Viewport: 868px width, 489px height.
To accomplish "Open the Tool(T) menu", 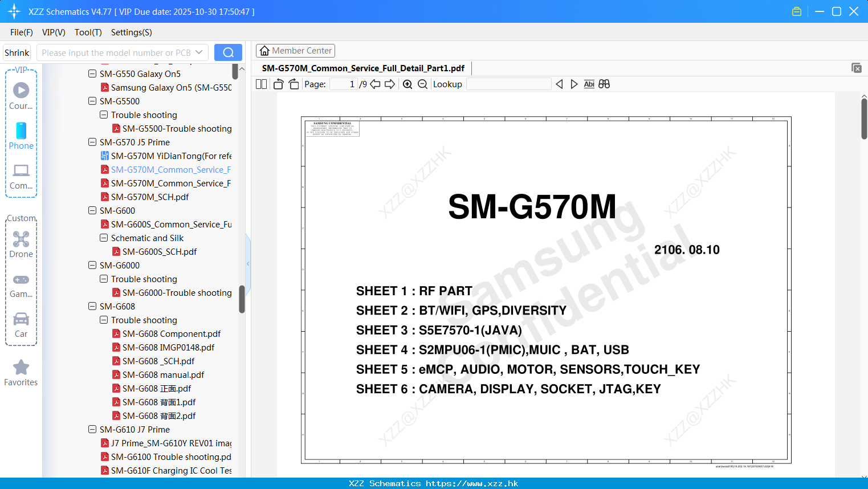I will point(88,32).
